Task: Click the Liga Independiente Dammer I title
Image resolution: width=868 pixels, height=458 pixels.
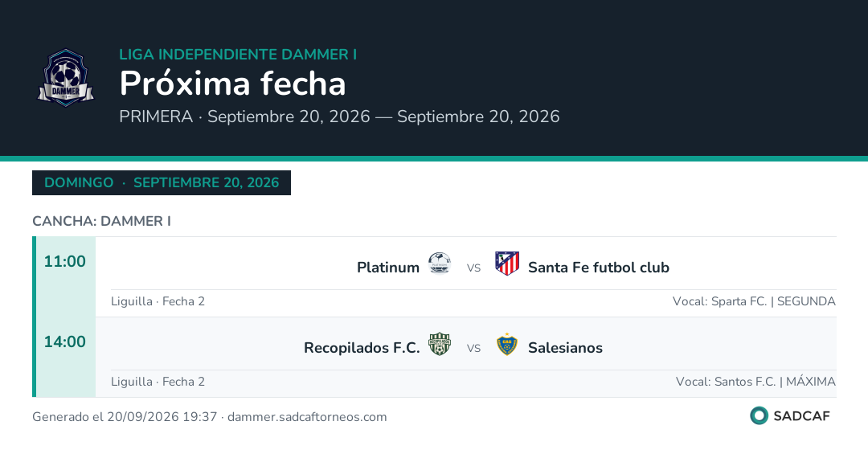Action: (238, 55)
